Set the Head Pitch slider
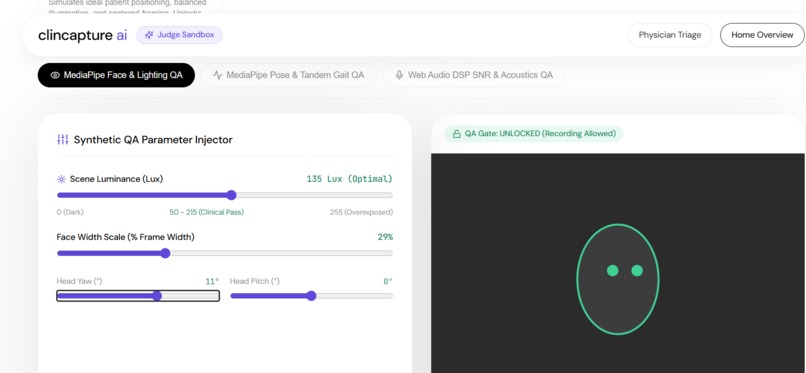The width and height of the screenshot is (806, 373). (312, 296)
